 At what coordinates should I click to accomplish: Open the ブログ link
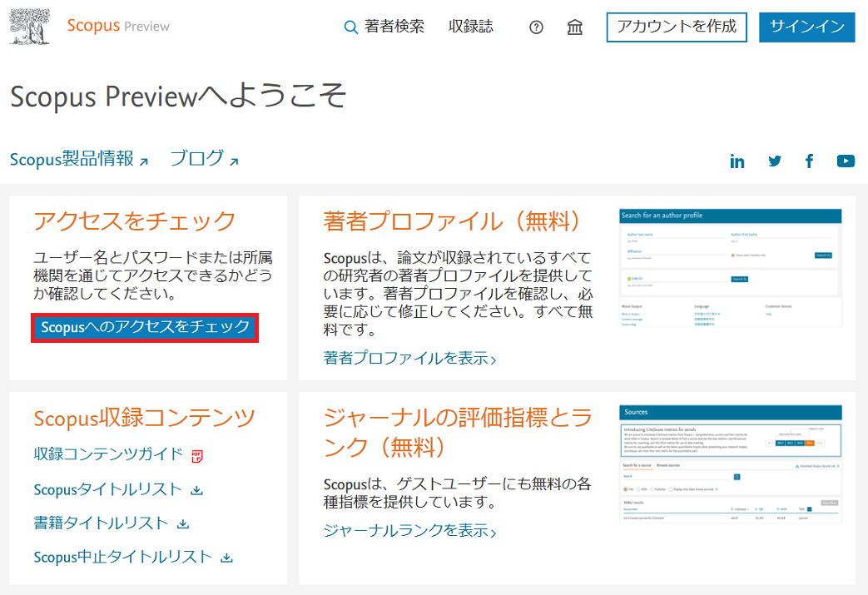point(197,159)
